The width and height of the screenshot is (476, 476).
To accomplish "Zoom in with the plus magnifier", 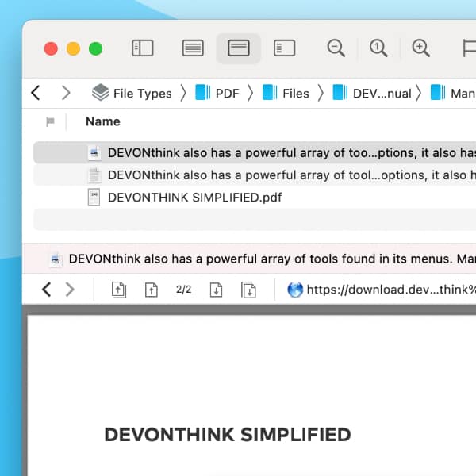I will (420, 48).
